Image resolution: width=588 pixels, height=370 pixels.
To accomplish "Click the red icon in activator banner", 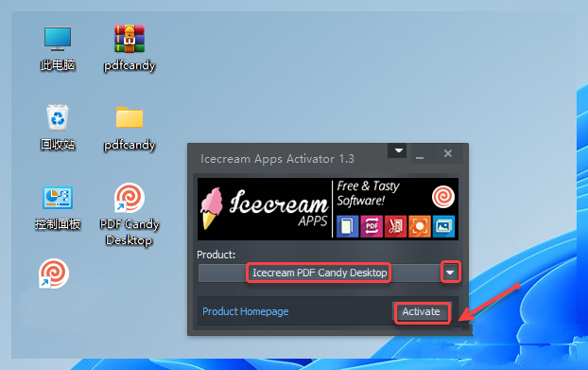I will point(395,226).
